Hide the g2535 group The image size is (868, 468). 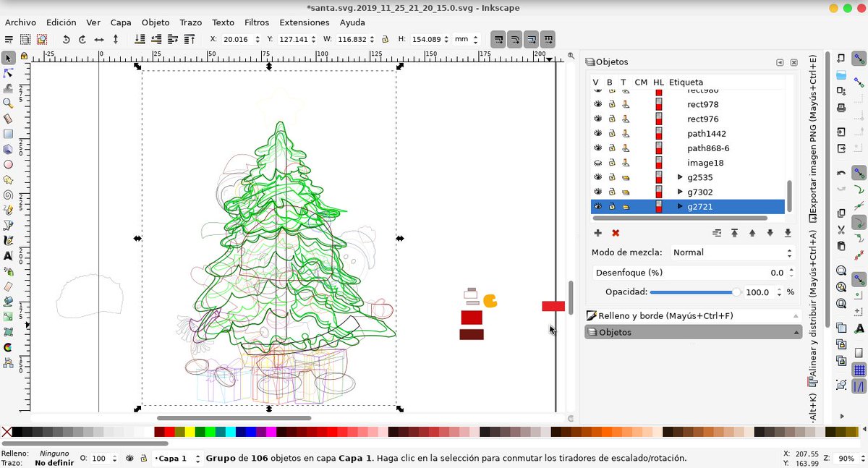597,177
